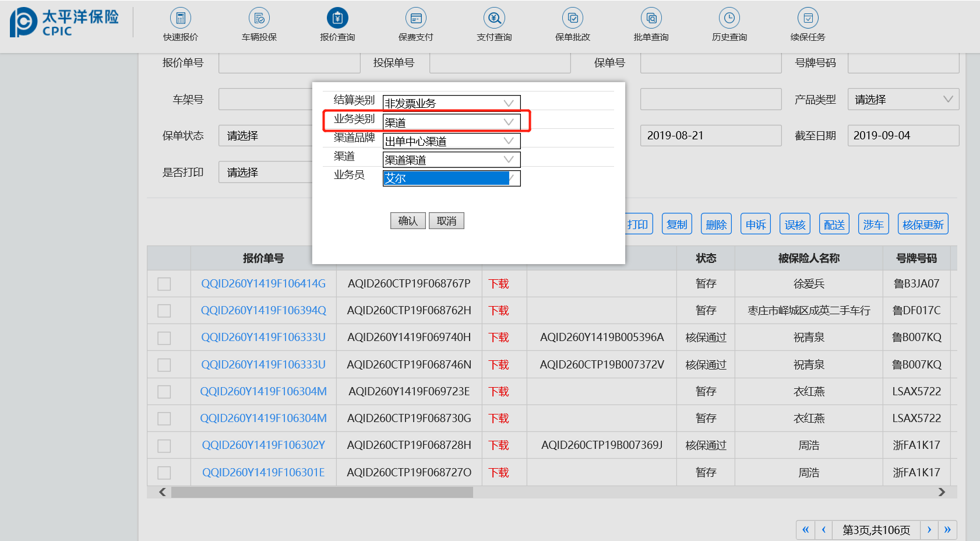Open the 车辆投保 vehicle insurance icon
The image size is (980, 541).
(x=259, y=18)
